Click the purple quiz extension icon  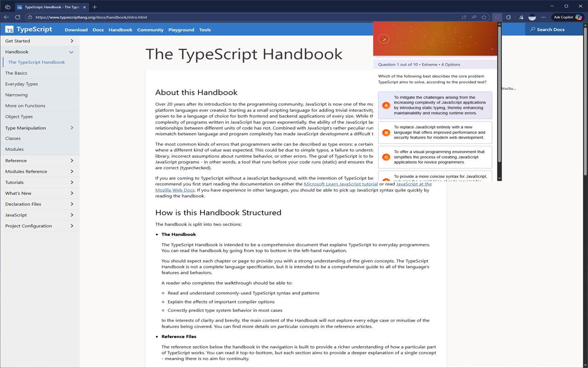tap(497, 17)
